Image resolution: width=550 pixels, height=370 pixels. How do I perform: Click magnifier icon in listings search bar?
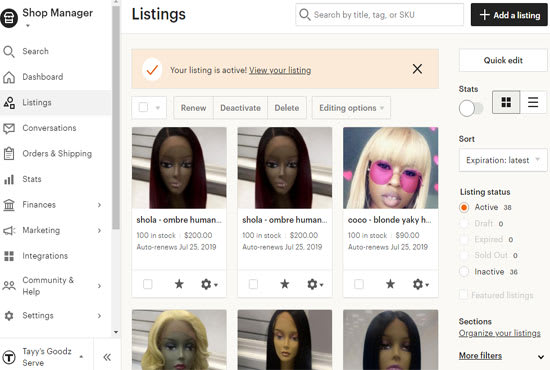[x=304, y=15]
